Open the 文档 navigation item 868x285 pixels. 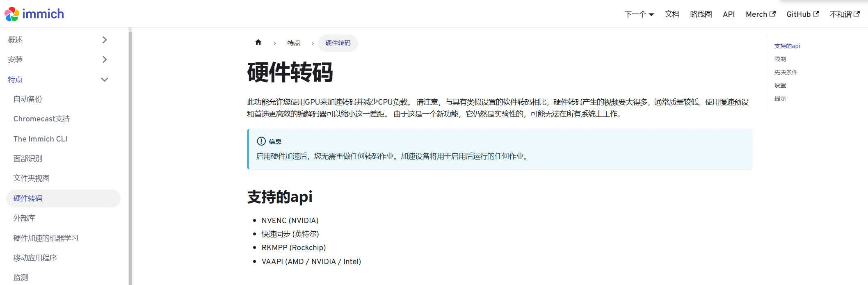pyautogui.click(x=672, y=14)
